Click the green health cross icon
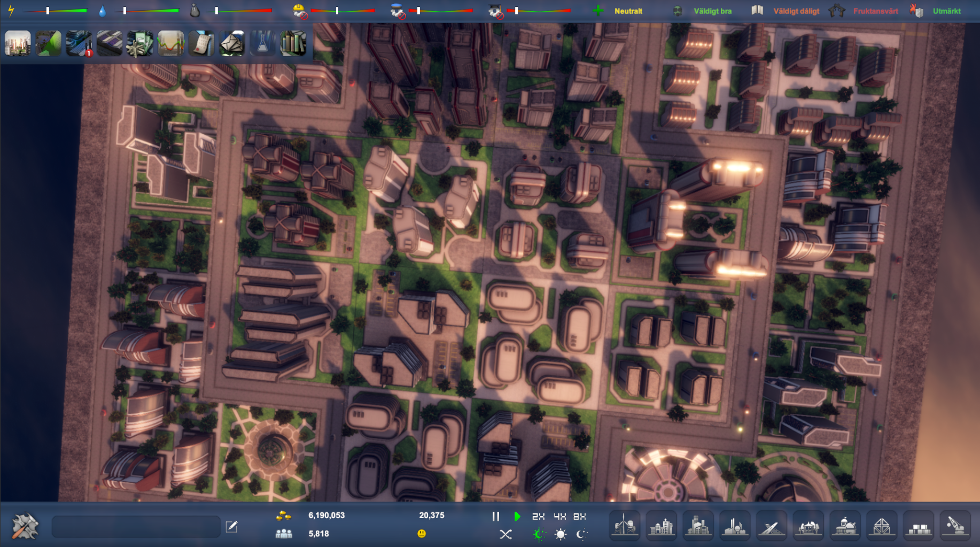This screenshot has height=547, width=980. (598, 11)
